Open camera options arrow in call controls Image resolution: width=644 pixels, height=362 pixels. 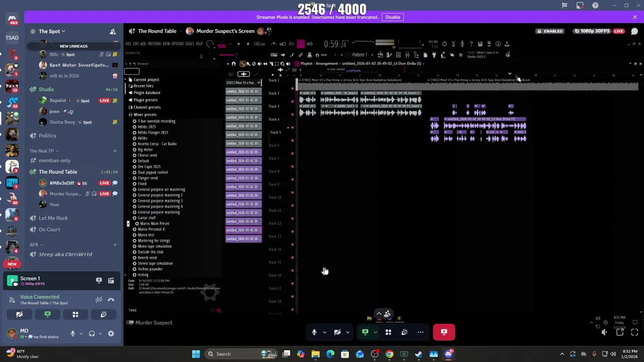[348, 332]
